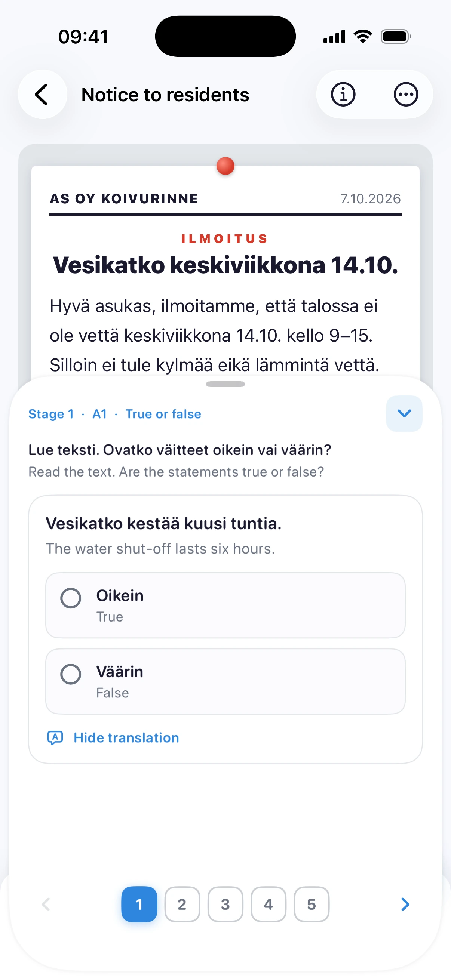
Task: Select the Oikein radio button
Action: (71, 598)
